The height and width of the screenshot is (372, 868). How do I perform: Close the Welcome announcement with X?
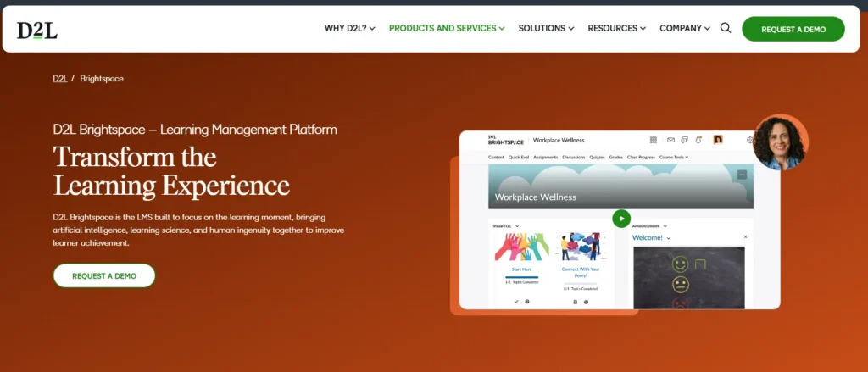pyautogui.click(x=745, y=237)
